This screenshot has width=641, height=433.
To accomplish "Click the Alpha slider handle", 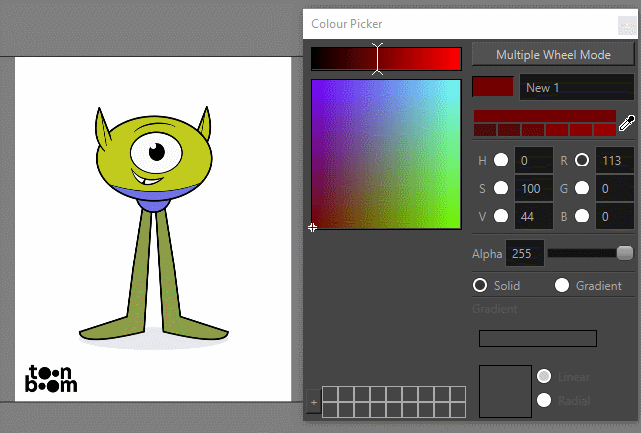I will (625, 253).
